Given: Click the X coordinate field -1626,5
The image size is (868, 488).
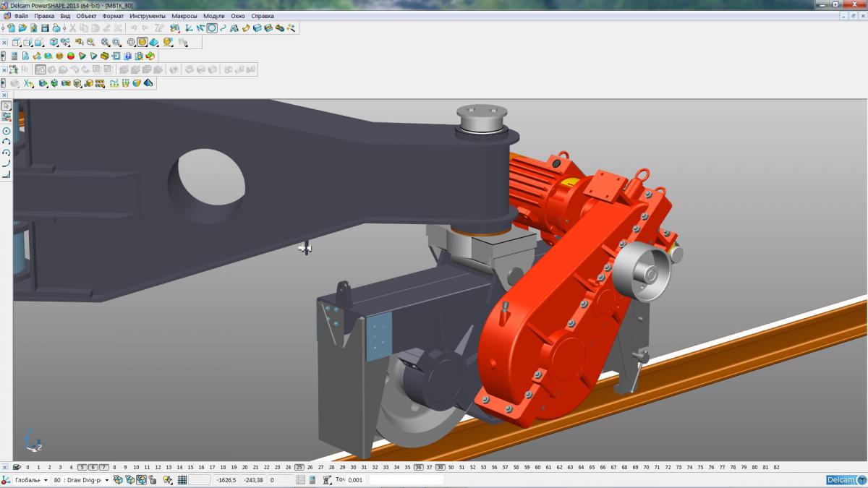Looking at the screenshot, I should (226, 480).
